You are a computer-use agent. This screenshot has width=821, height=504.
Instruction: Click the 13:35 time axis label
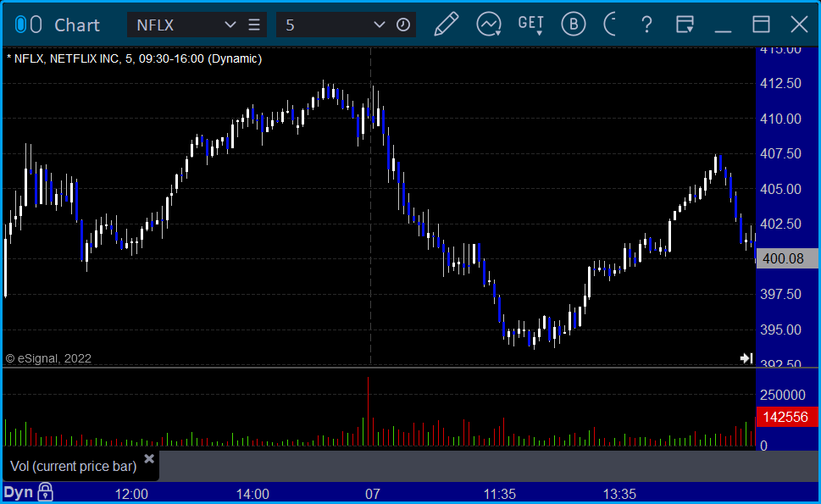(619, 494)
